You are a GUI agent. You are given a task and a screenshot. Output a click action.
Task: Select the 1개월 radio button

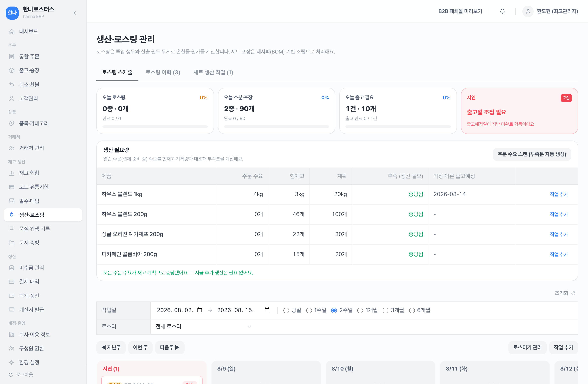pos(360,310)
